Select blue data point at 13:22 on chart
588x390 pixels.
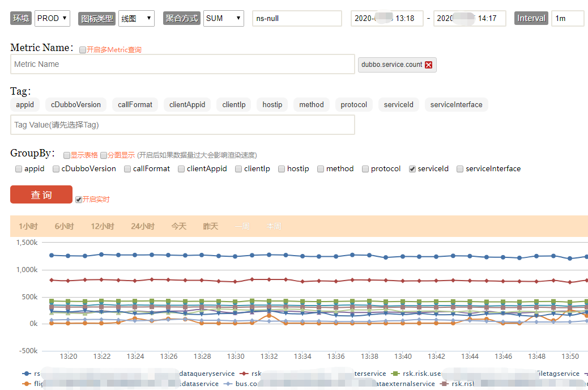tap(101, 255)
